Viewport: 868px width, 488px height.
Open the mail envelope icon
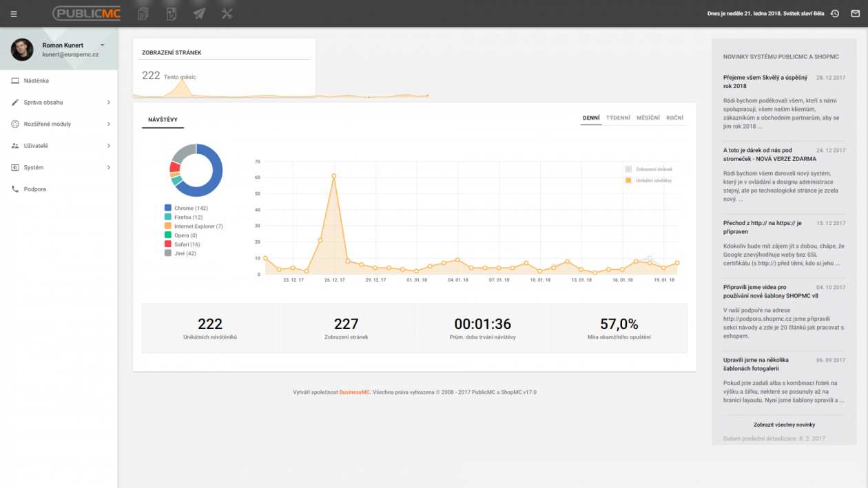pyautogui.click(x=856, y=14)
